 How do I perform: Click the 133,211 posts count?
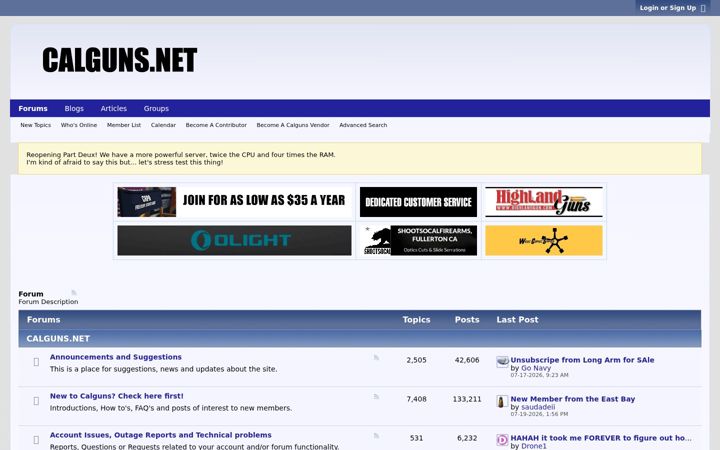(467, 399)
